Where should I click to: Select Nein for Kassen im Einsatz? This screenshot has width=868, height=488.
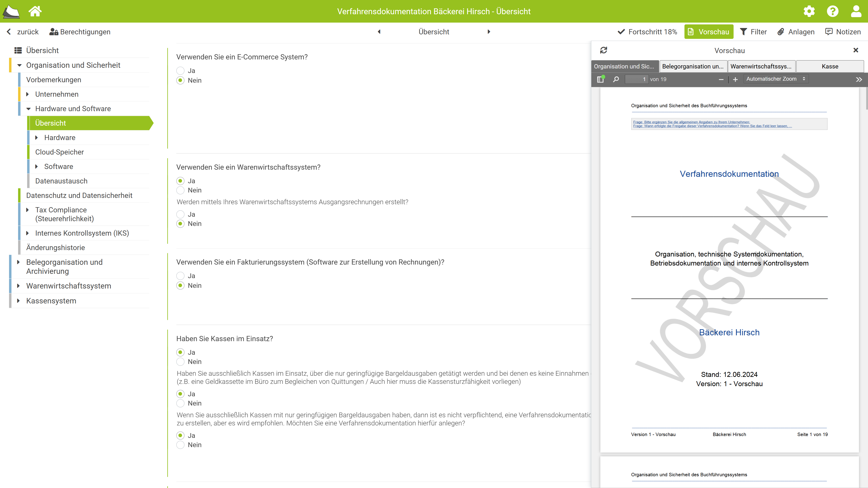[x=180, y=362]
